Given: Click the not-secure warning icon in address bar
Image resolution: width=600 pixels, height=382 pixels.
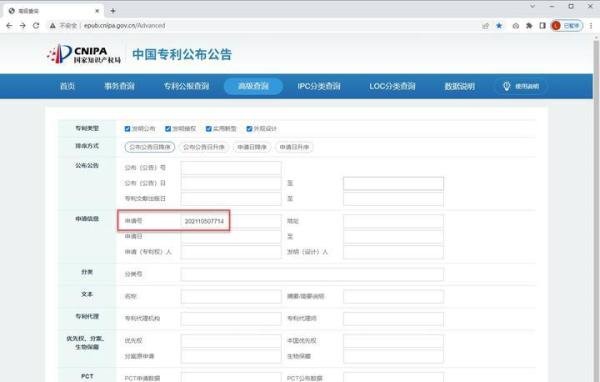Looking at the screenshot, I should coord(52,26).
